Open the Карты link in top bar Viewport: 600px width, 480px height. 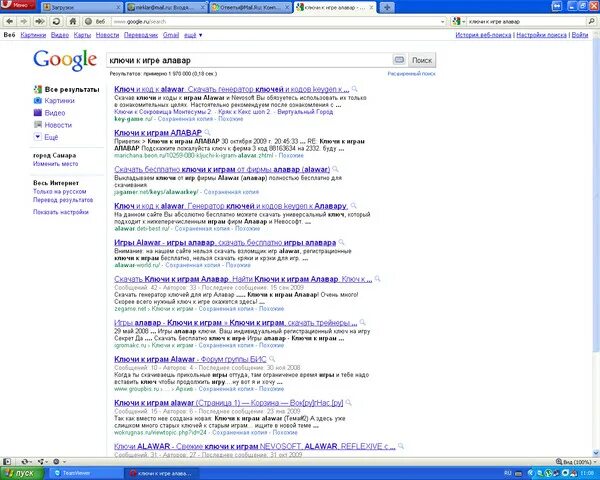click(82, 35)
